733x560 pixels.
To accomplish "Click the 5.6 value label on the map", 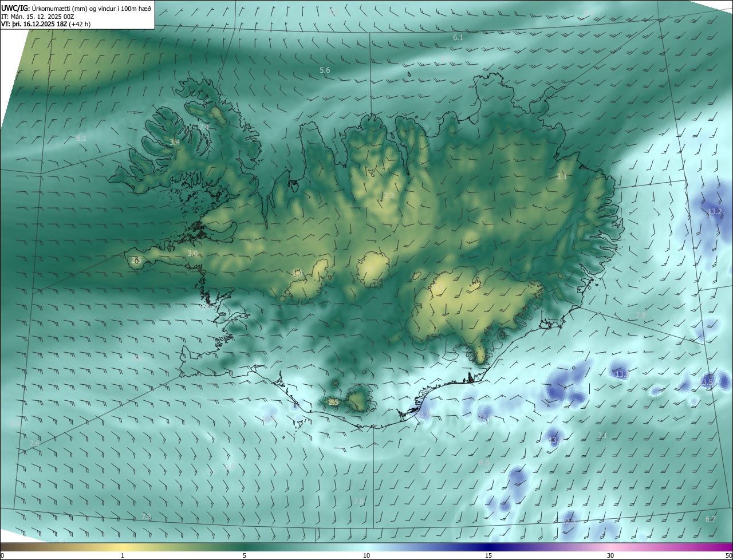I will [x=325, y=70].
